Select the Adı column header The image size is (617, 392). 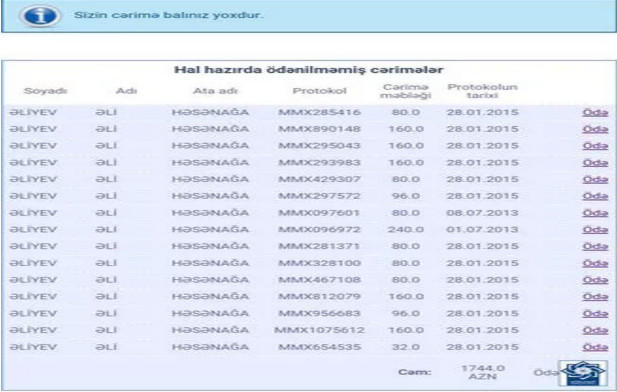tap(126, 91)
